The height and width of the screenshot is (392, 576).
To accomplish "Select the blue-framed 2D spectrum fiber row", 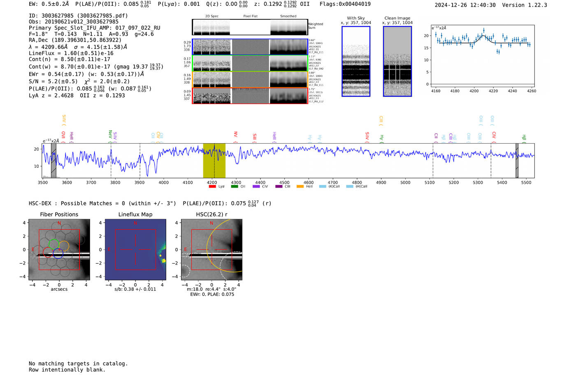I will coord(250,47).
